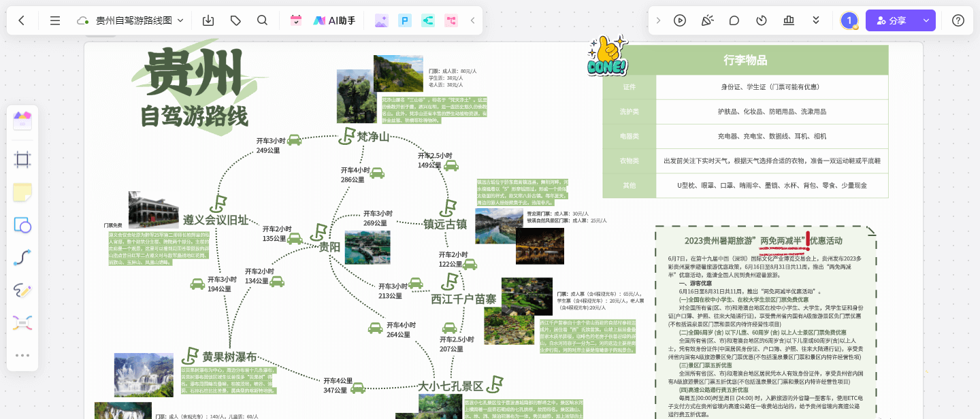
Task: Open the presentation play mode
Action: [x=680, y=20]
